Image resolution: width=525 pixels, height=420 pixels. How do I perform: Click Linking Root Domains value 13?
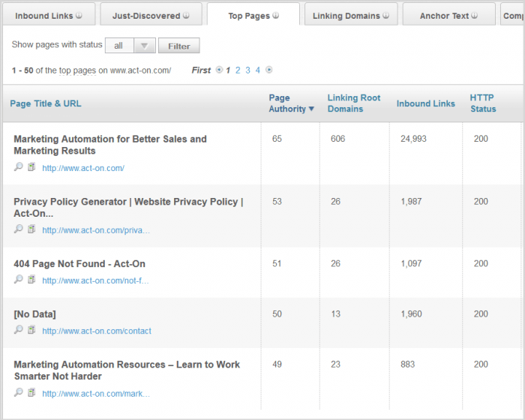[x=335, y=314]
